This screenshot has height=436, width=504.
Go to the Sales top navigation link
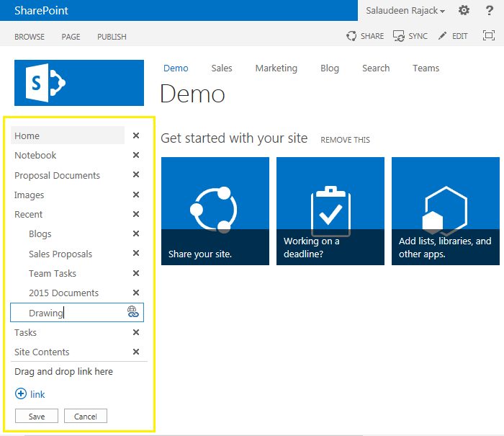click(222, 68)
